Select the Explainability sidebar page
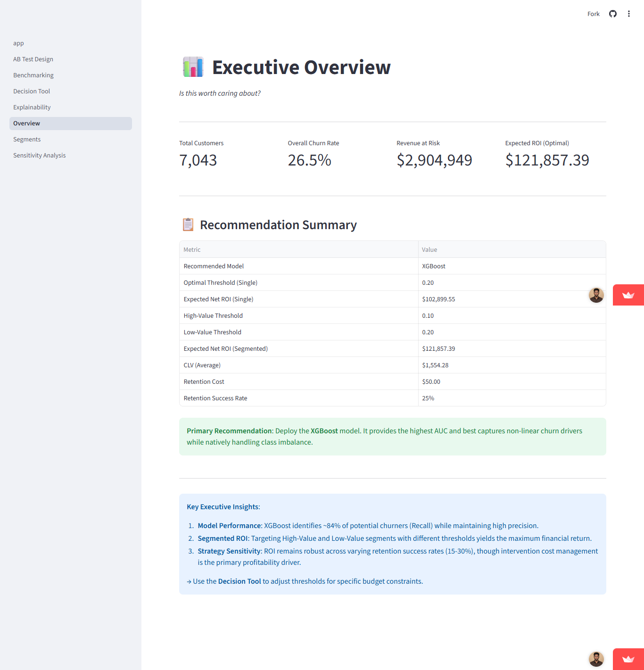 (x=71, y=108)
